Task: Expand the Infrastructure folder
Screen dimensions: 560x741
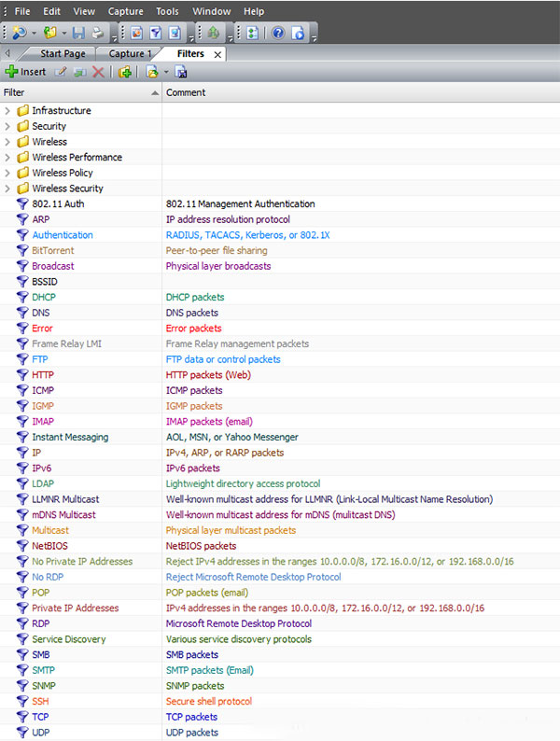Action: (8, 111)
